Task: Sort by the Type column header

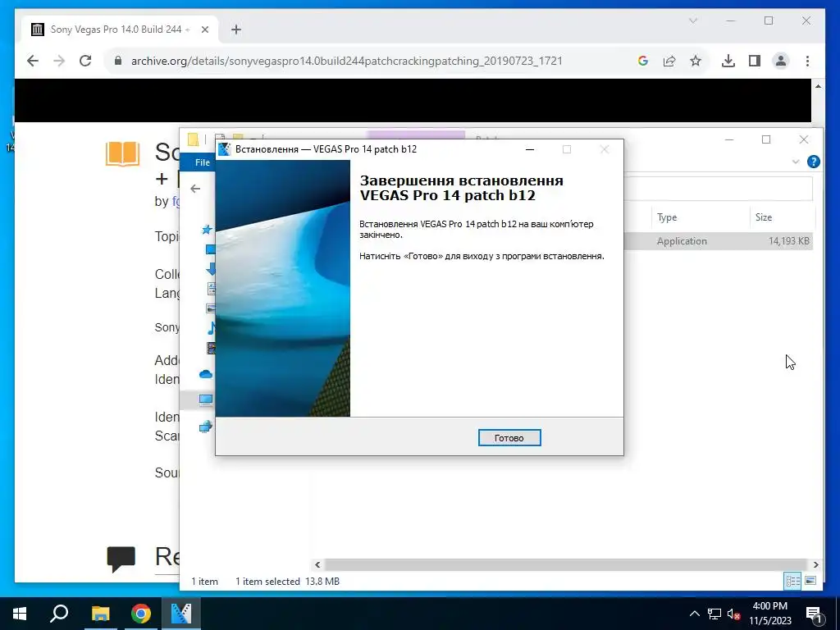Action: (x=667, y=217)
